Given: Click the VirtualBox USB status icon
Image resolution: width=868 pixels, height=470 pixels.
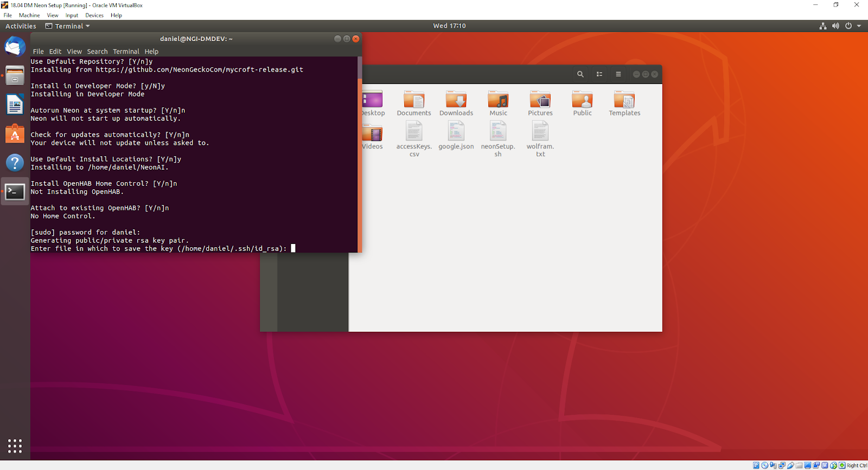Looking at the screenshot, I should (x=790, y=465).
